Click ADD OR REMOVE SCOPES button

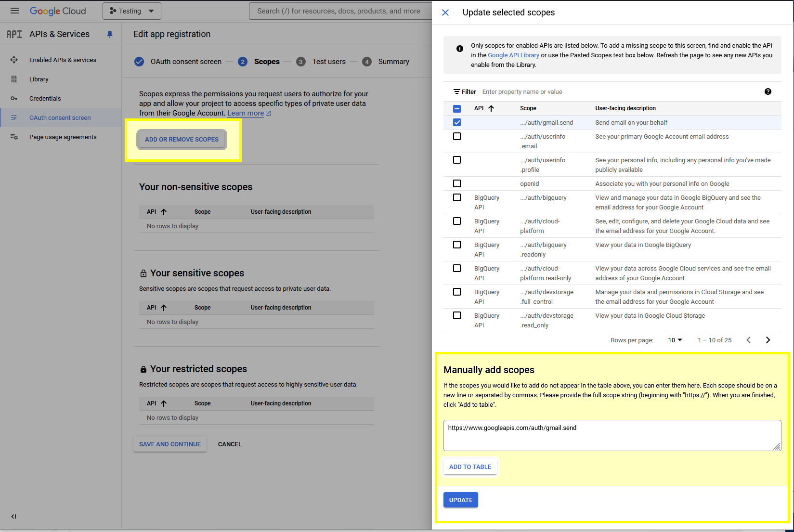click(x=182, y=140)
